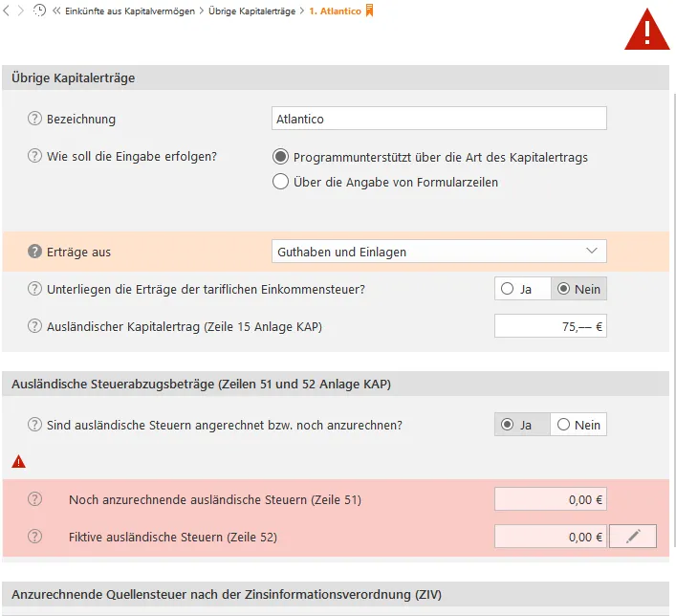Viewport: 676px width, 616px height.
Task: Click the back navigation arrow
Action: [x=7, y=11]
